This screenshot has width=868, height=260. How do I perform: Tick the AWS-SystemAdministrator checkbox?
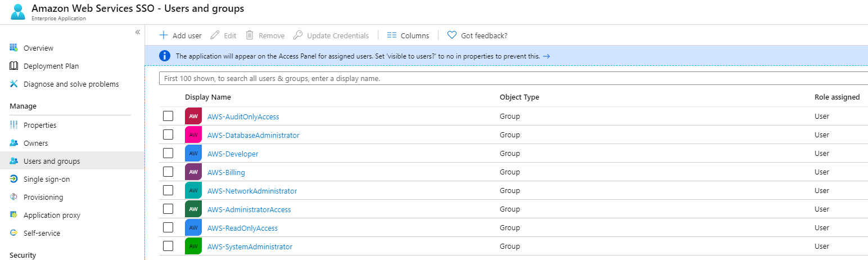[168, 246]
